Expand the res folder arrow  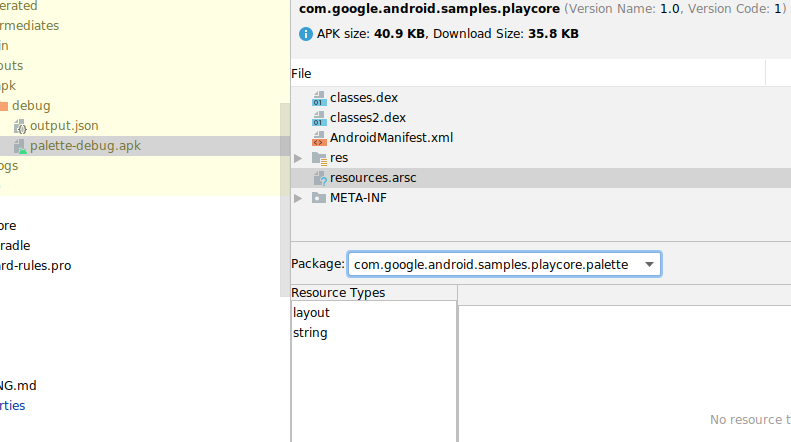click(298, 158)
